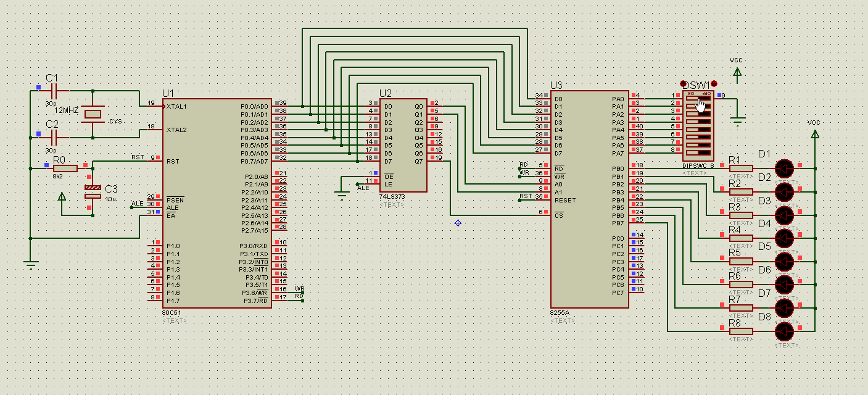Image resolution: width=868 pixels, height=395 pixels.
Task: Flip DIP switch 2 on DSW1
Action: 698,106
